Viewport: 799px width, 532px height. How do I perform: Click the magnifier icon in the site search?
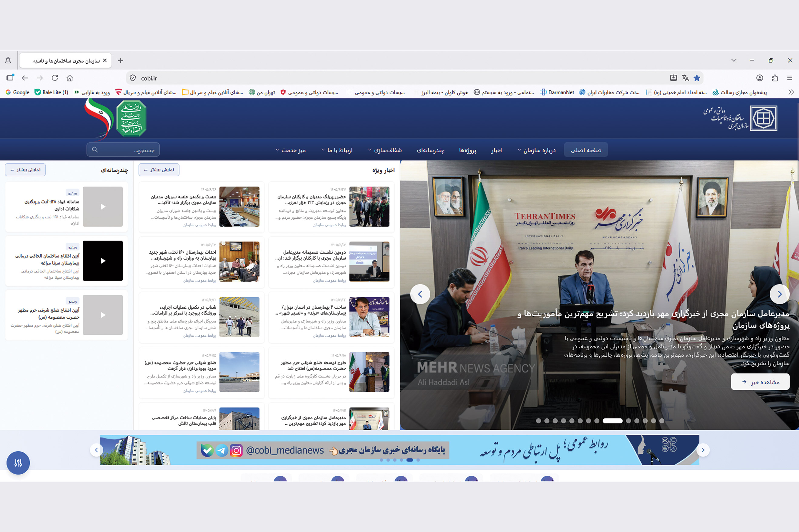94,150
